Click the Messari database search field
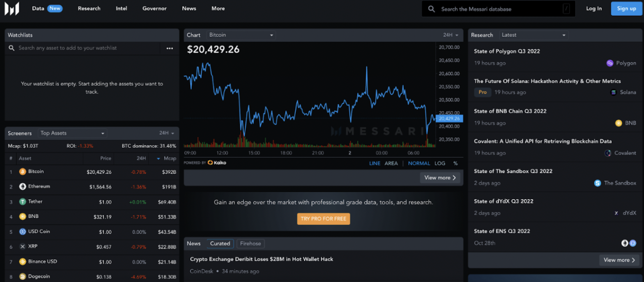 (499, 9)
